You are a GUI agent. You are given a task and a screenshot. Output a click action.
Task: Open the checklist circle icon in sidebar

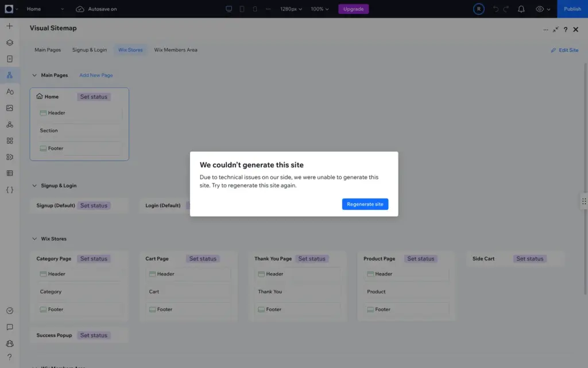pyautogui.click(x=10, y=310)
